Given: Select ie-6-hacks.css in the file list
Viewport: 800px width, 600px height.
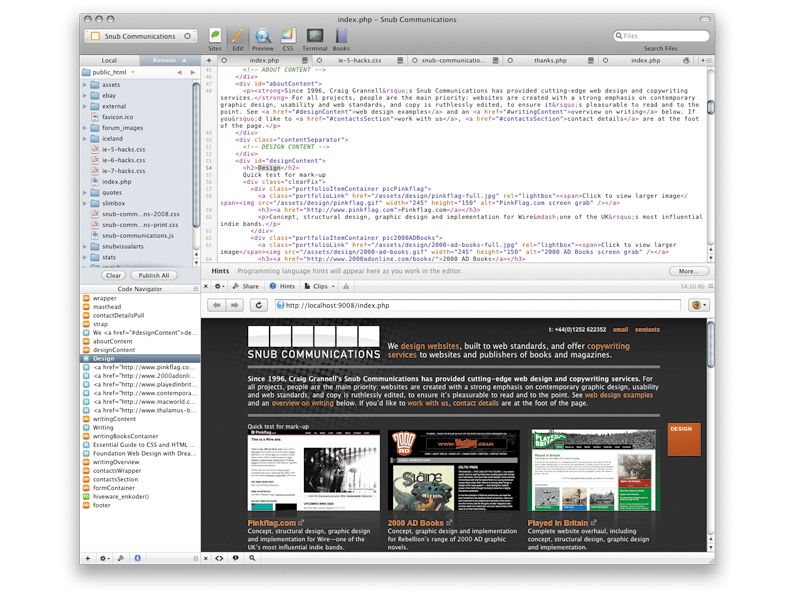Looking at the screenshot, I should (x=123, y=160).
